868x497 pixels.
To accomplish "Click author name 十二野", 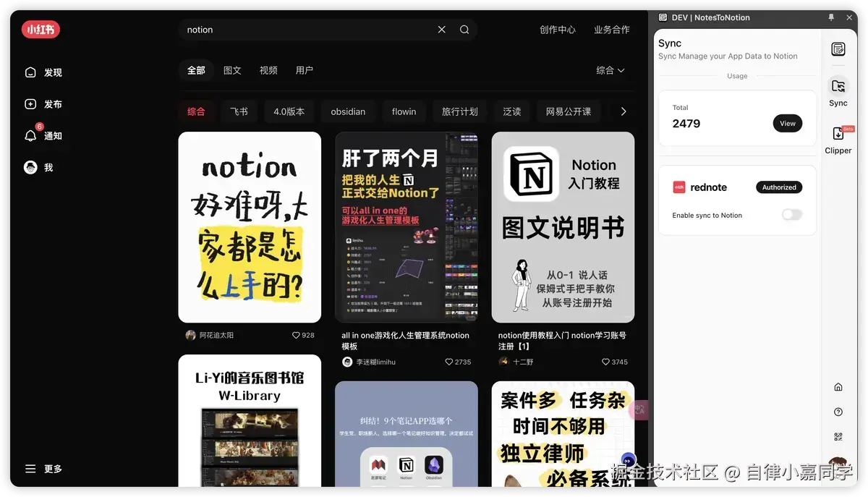I will 523,362.
